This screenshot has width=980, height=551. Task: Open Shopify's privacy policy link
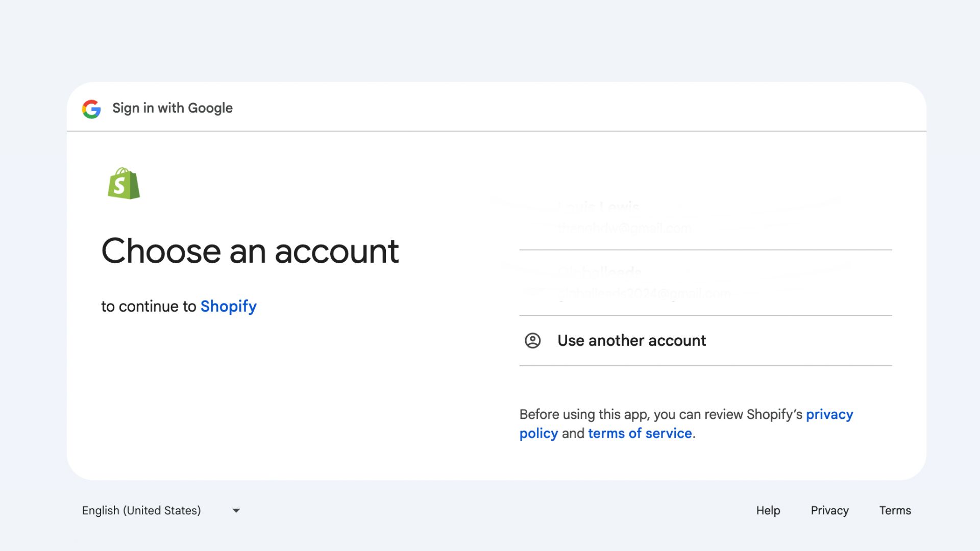(686, 423)
